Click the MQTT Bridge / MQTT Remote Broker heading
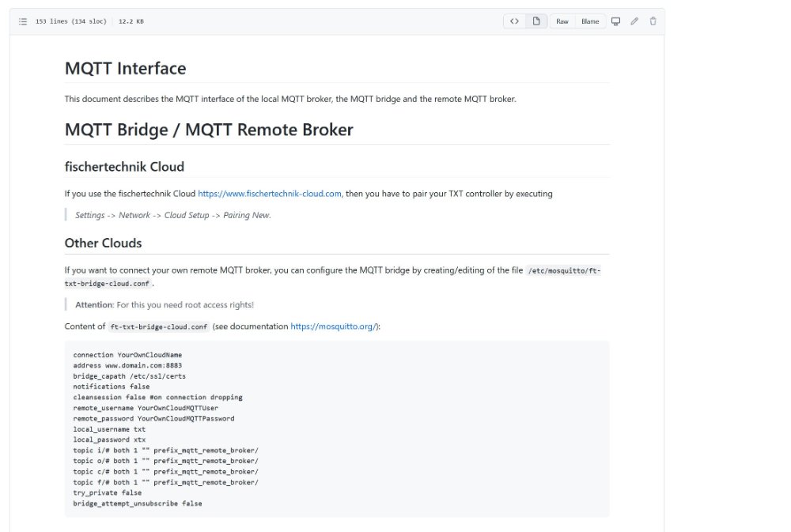Image resolution: width=791 pixels, height=532 pixels. (x=209, y=130)
